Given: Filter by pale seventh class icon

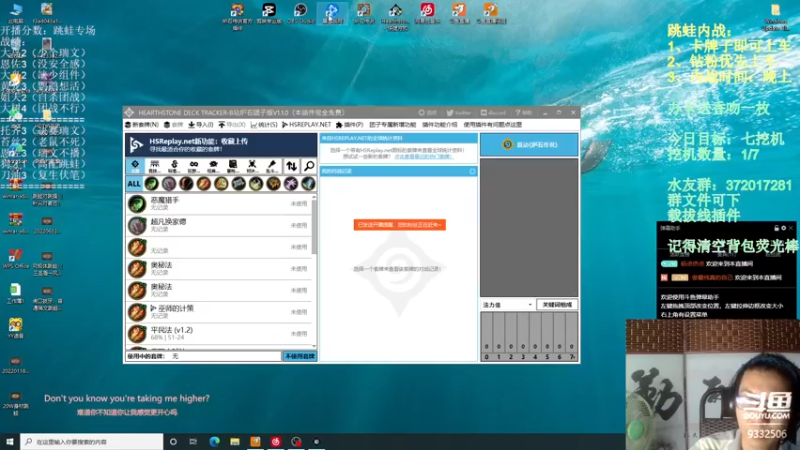Looking at the screenshot, I should 256,184.
